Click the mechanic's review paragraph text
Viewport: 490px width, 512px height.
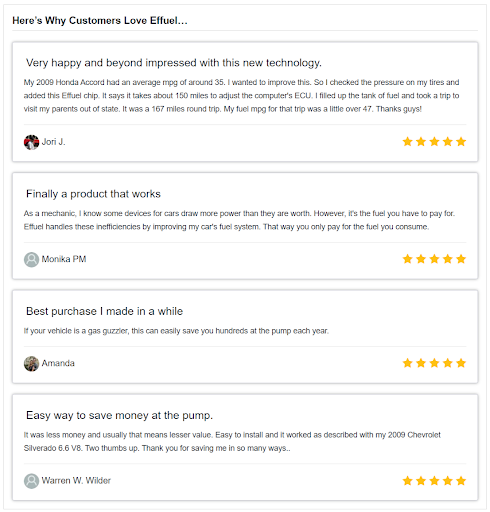pyautogui.click(x=239, y=220)
